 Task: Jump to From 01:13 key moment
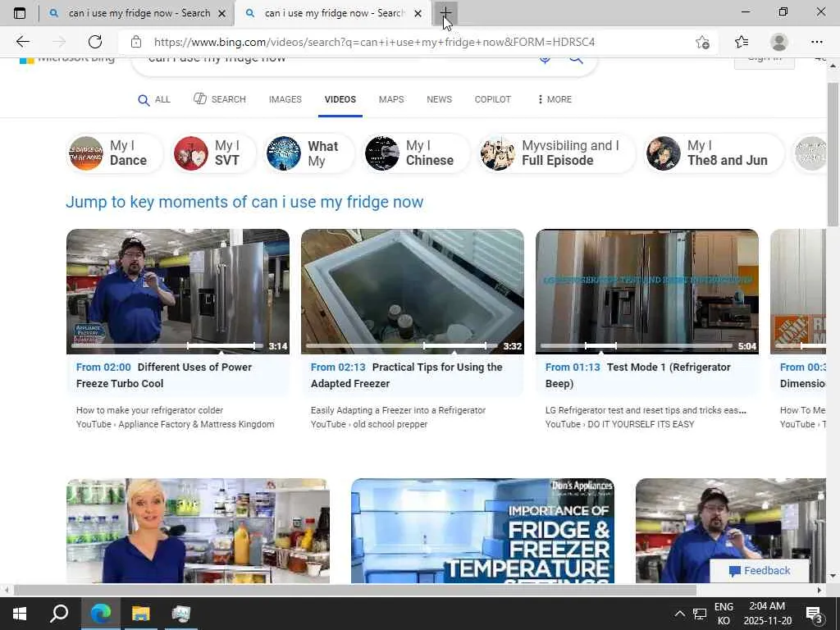coord(573,367)
